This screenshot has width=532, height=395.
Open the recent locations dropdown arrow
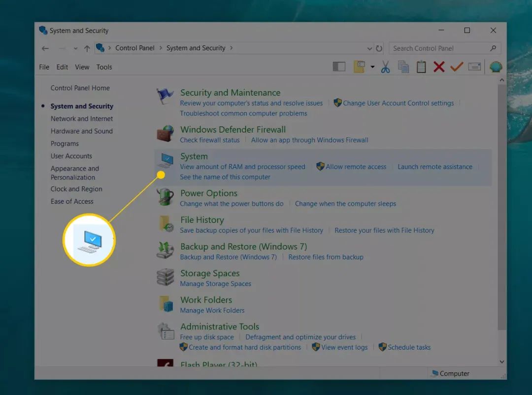click(x=75, y=48)
